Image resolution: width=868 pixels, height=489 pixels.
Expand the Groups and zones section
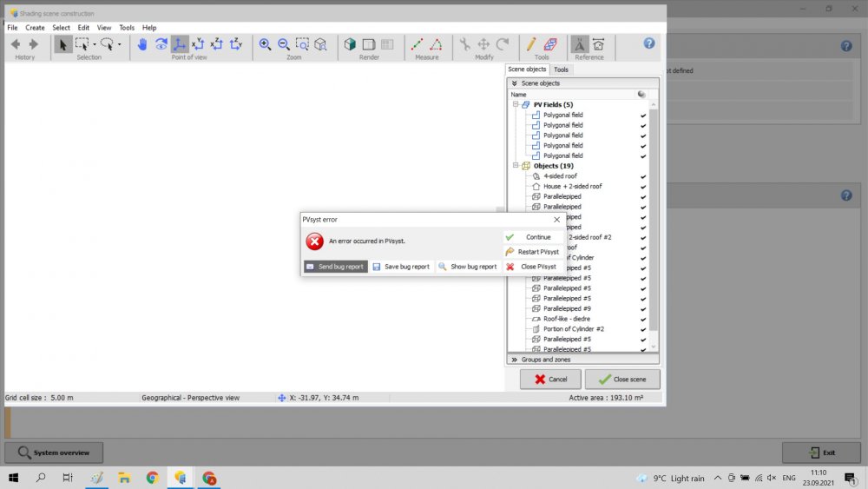click(x=515, y=359)
